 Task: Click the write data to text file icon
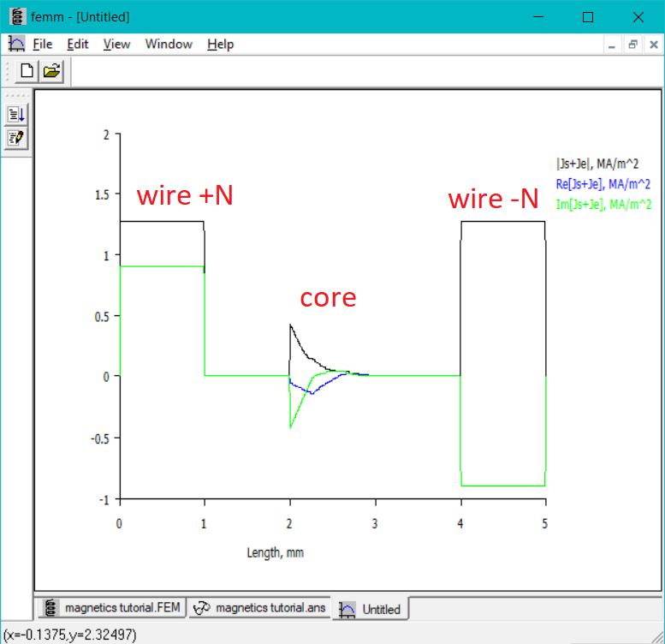pos(16,114)
